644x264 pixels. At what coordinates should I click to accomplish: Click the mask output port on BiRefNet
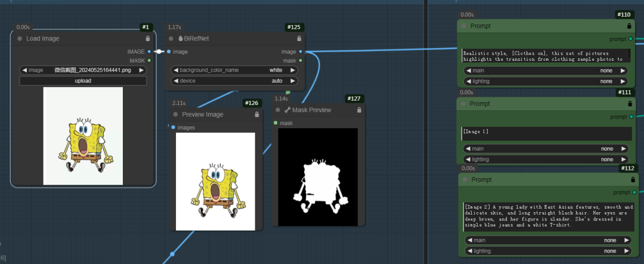301,60
